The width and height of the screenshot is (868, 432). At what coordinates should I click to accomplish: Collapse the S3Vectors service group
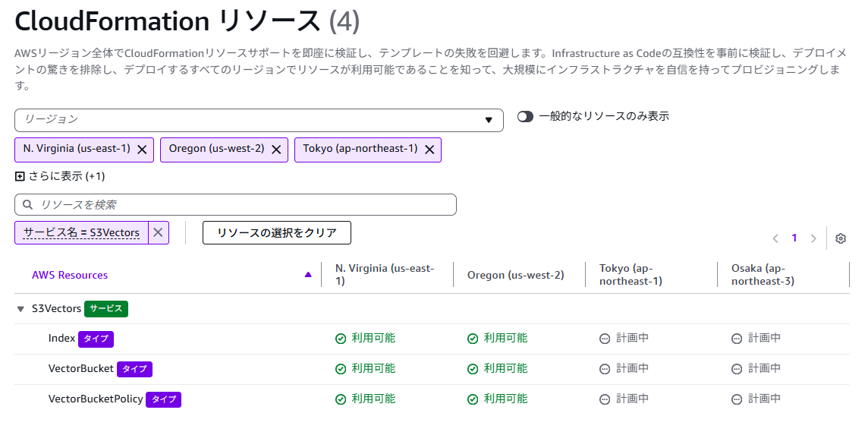pos(21,309)
